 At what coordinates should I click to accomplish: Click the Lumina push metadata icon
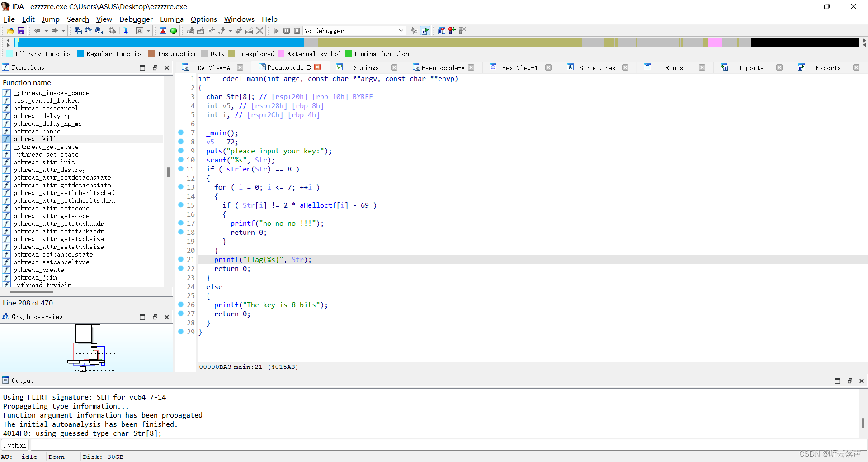[425, 31]
